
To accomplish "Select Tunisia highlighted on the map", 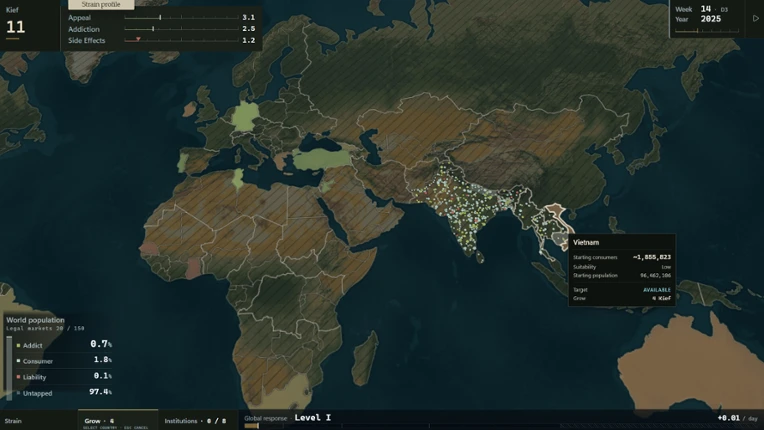I will point(237,179).
